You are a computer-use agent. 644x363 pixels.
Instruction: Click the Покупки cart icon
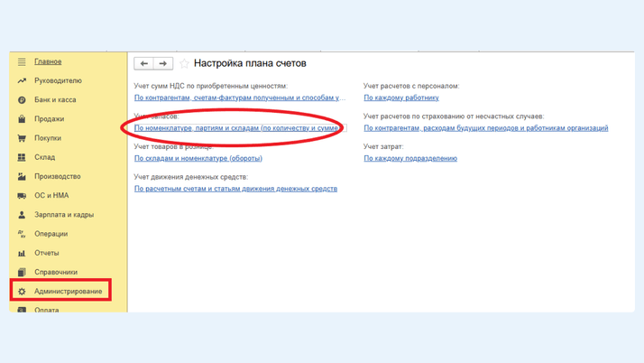click(22, 138)
